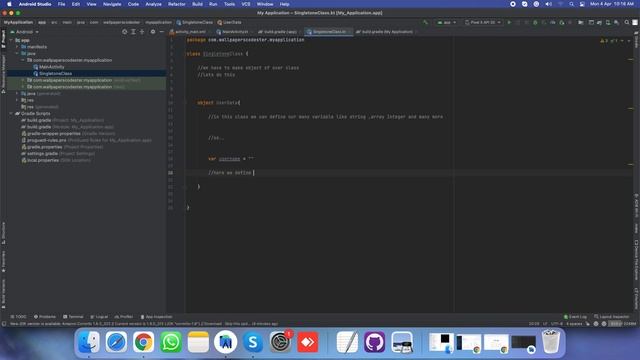Open the Project Structure icon in the toolbar
640x360 pixels.
[580, 22]
